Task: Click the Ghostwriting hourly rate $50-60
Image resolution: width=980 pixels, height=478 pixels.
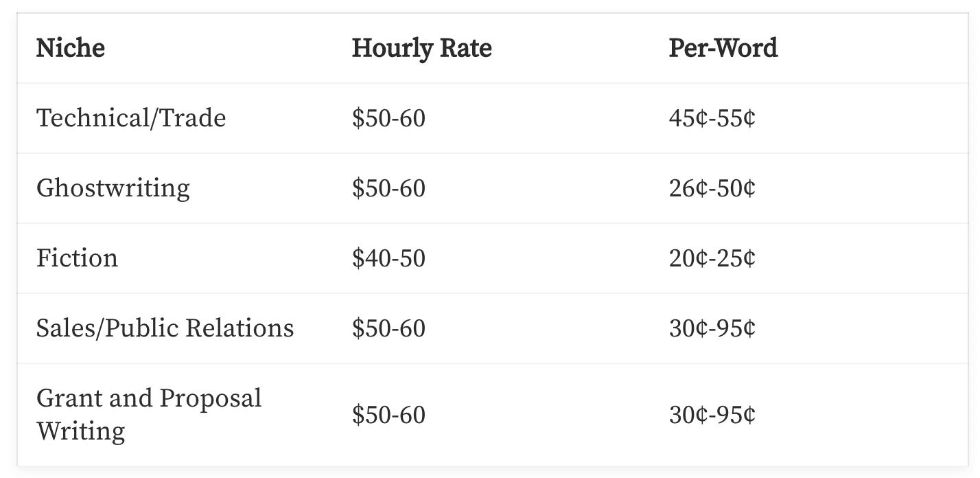Action: (x=388, y=189)
